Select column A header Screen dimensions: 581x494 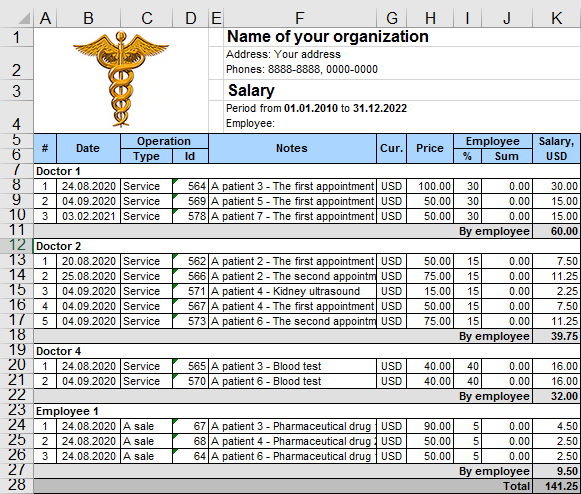45,18
